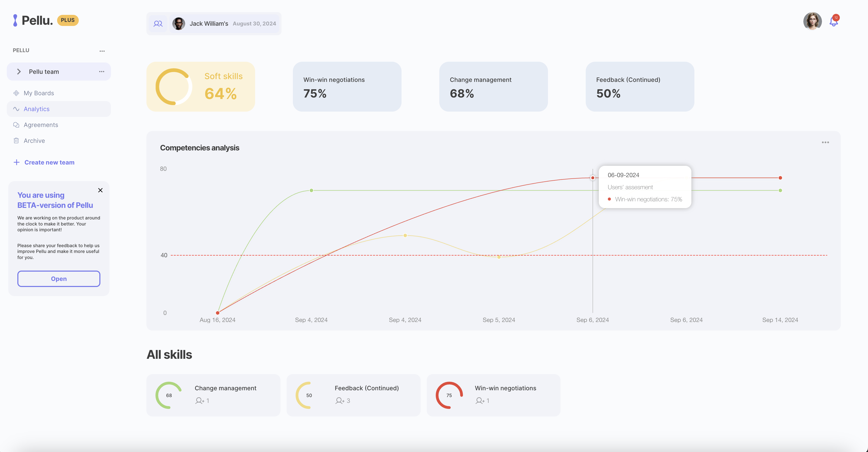Click the My Boards sidebar icon
Image resolution: width=868 pixels, height=452 pixels.
coord(16,93)
